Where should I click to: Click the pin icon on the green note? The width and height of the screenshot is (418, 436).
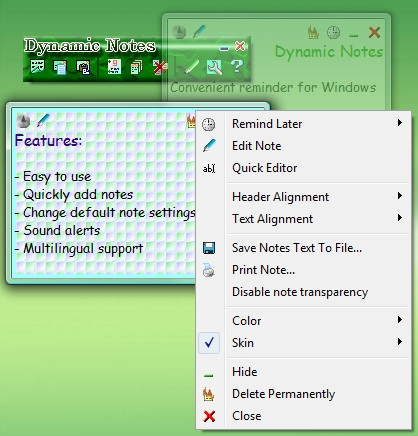pos(179,32)
